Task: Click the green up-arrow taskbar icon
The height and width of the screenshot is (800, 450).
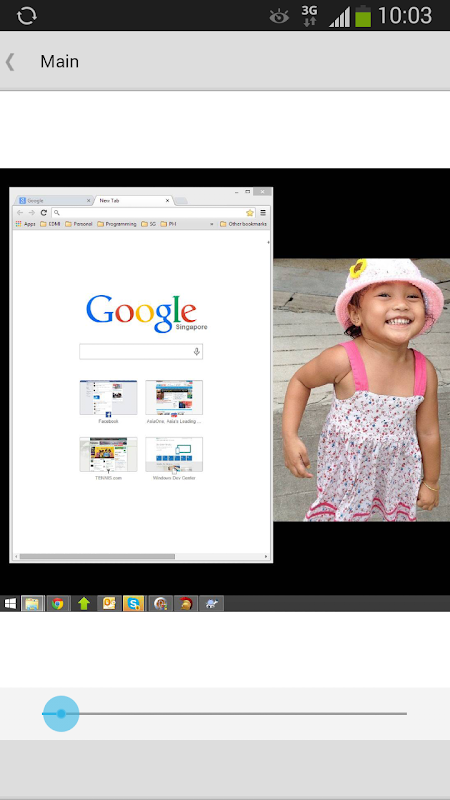Action: click(x=84, y=604)
